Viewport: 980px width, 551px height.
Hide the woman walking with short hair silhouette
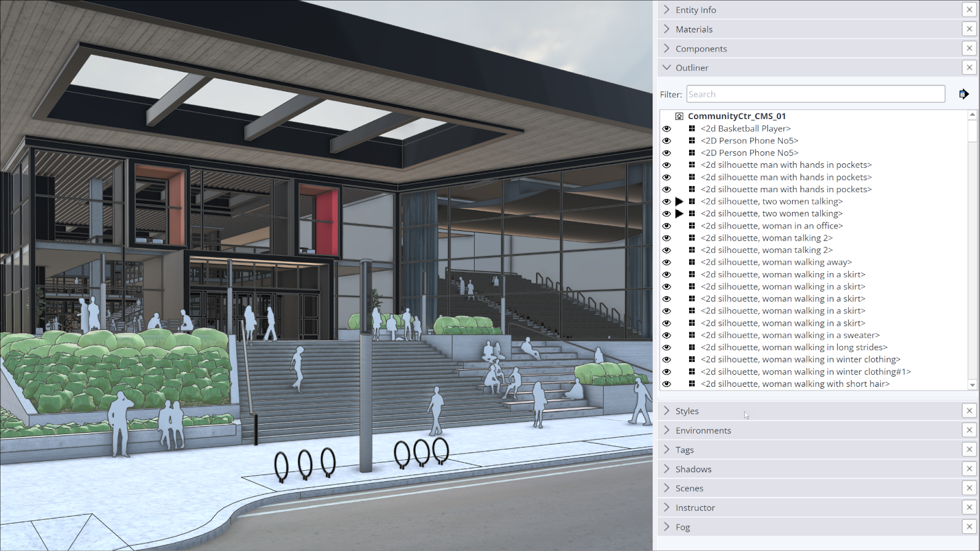667,384
